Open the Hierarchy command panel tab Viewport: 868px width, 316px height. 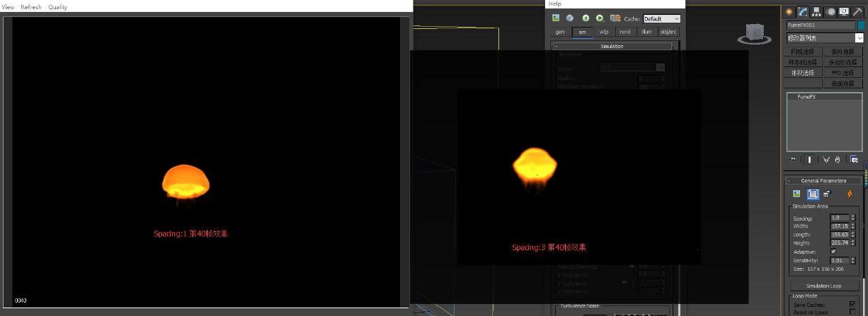[x=816, y=11]
